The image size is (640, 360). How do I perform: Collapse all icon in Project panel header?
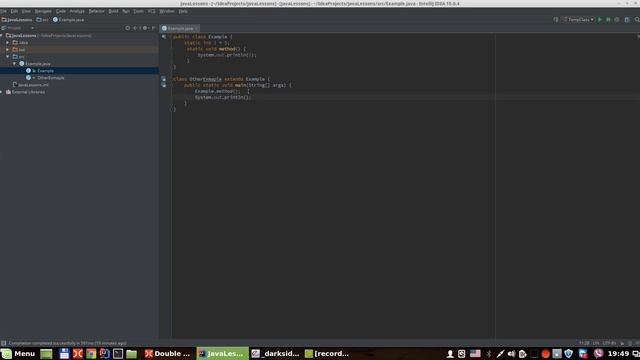[135, 28]
